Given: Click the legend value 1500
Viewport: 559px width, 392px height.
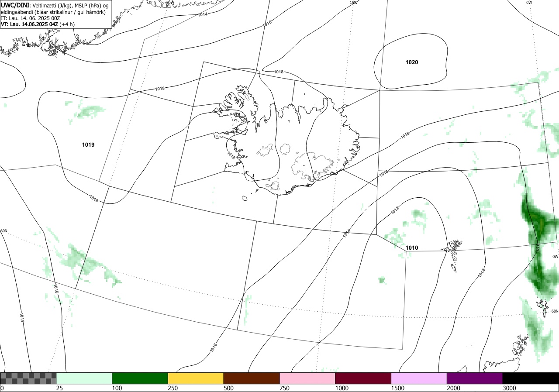Looking at the screenshot, I should tap(397, 388).
